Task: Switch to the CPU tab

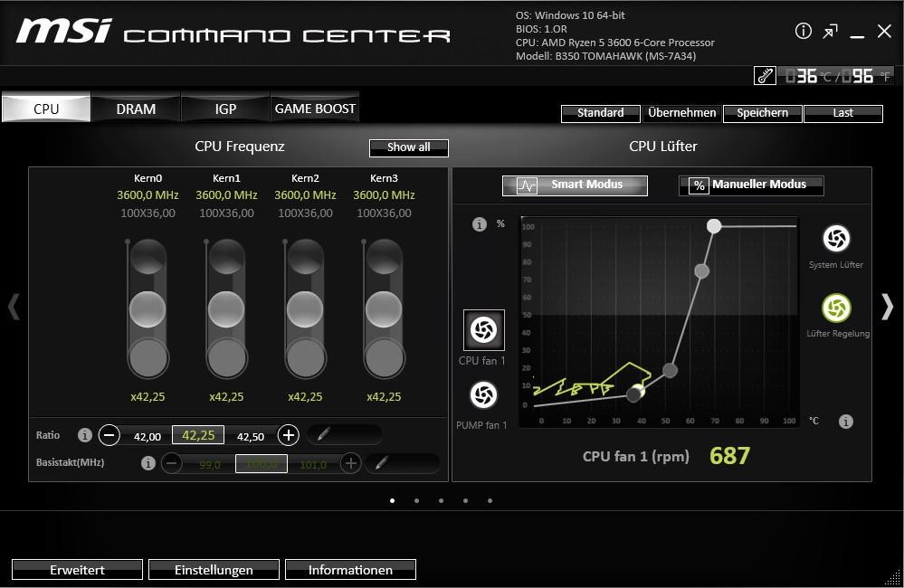Action: point(46,108)
